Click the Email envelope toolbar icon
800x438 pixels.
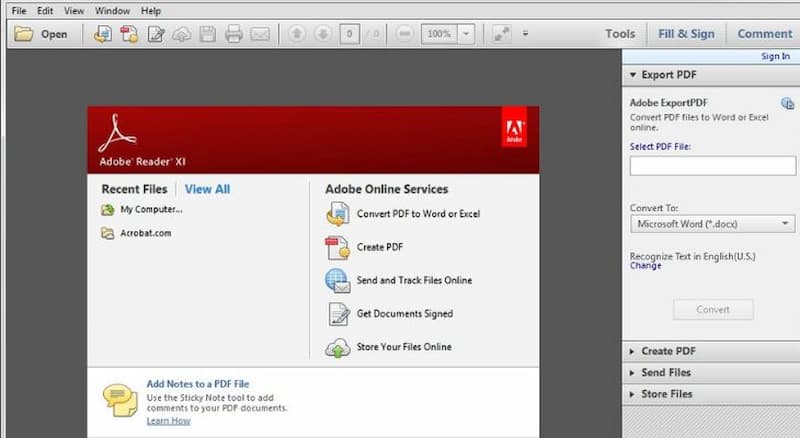pos(260,34)
